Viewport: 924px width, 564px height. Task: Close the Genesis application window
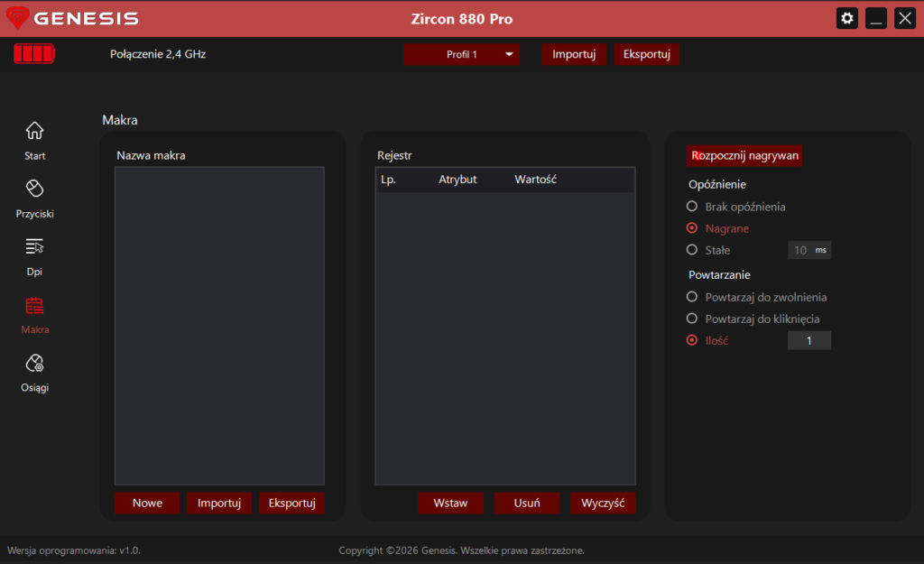(904, 18)
